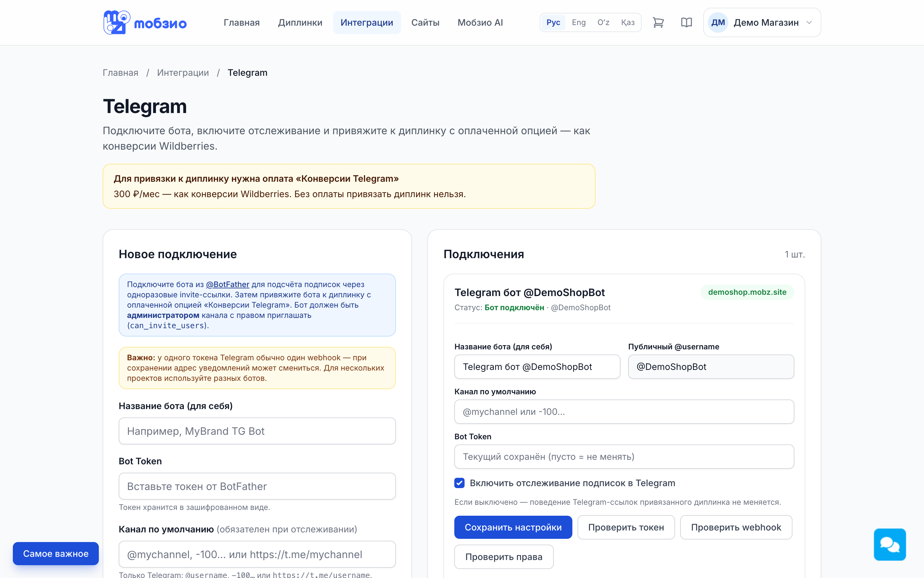Click the Публичный @username field
This screenshot has width=924, height=578.
coord(711,367)
